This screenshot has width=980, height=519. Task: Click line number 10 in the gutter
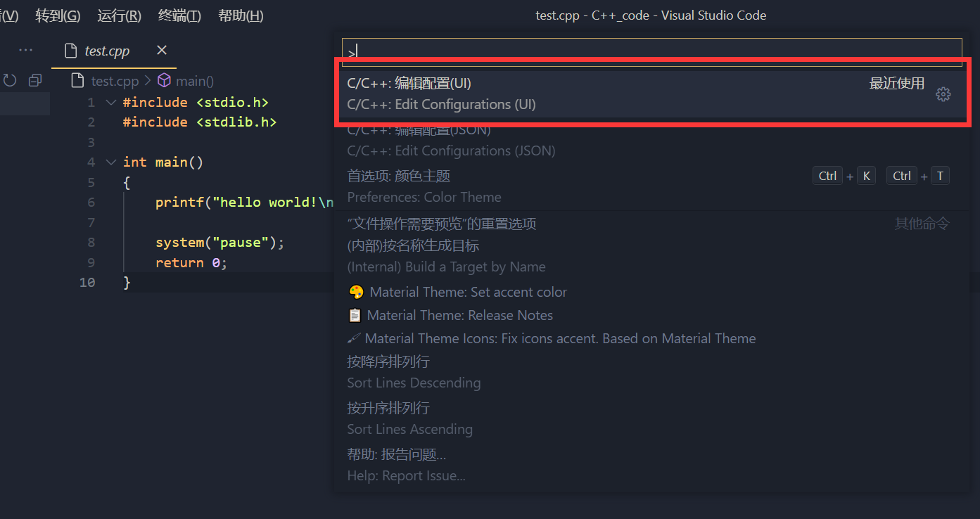[87, 282]
